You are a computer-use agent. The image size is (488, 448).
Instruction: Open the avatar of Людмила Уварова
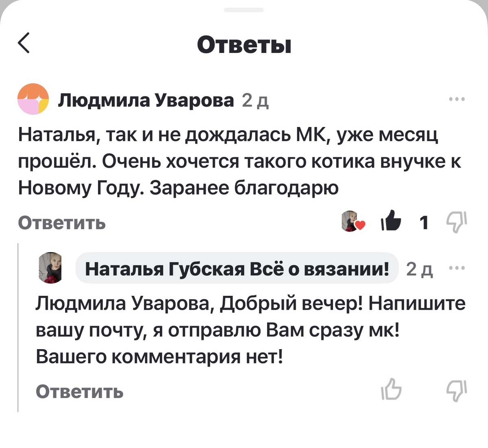[34, 100]
